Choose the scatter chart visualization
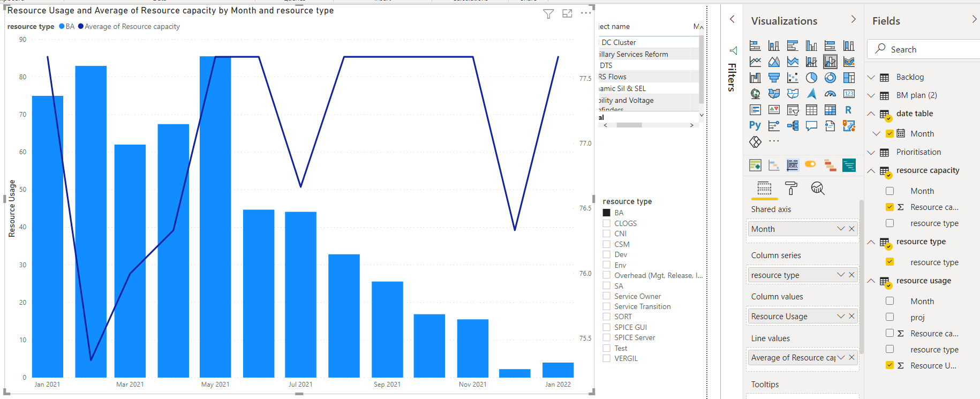The image size is (980, 399). [x=793, y=78]
